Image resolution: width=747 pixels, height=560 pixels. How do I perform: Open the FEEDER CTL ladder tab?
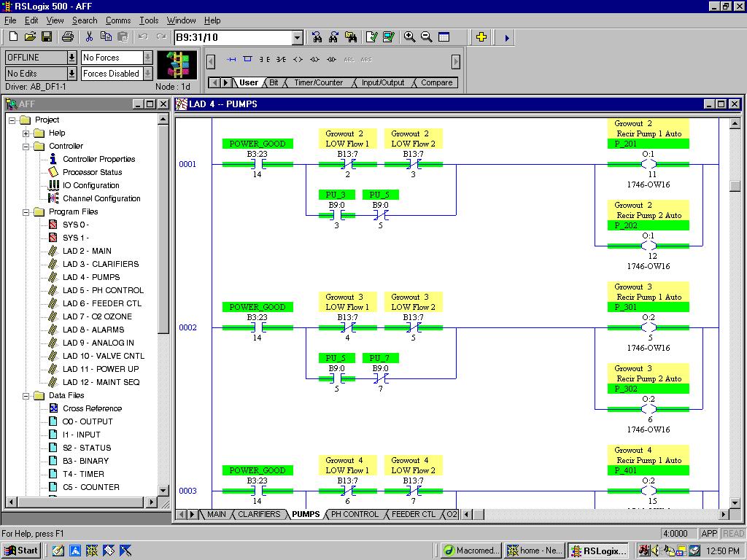[x=414, y=514]
